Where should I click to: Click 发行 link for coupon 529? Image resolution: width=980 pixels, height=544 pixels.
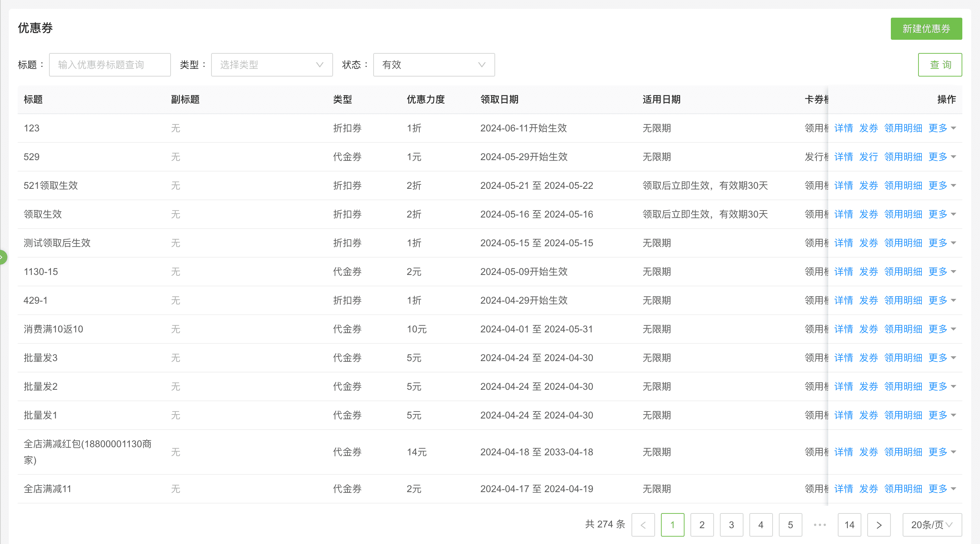pyautogui.click(x=868, y=157)
